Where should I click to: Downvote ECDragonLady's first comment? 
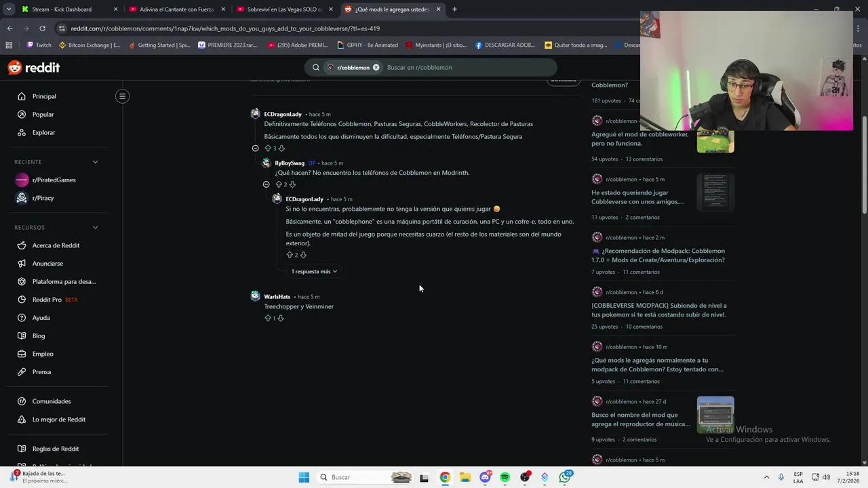(281, 148)
